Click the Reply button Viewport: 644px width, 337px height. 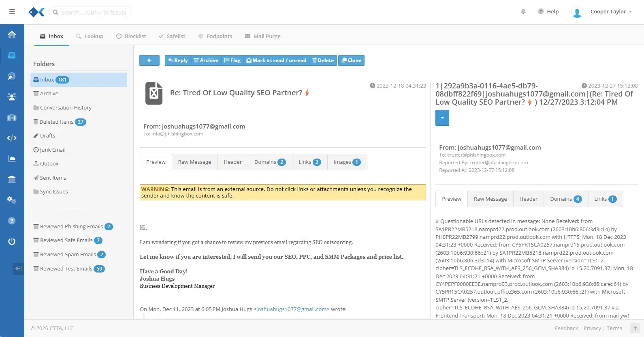tap(178, 60)
